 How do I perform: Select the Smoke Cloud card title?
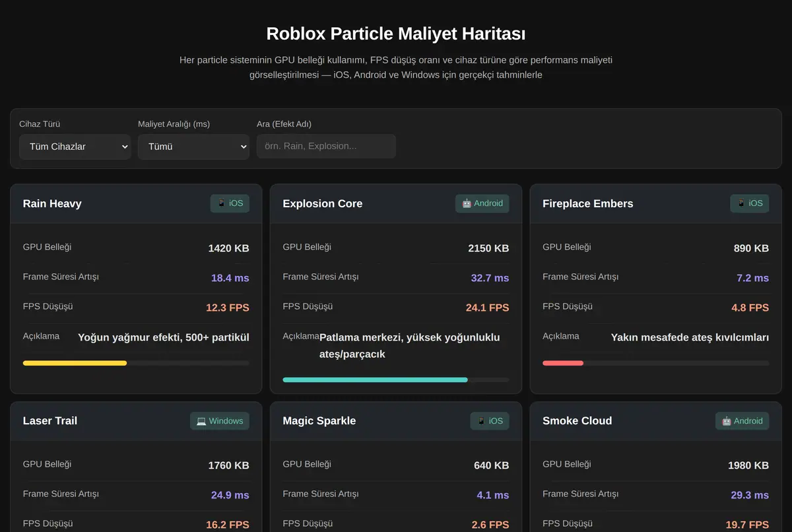coord(577,421)
